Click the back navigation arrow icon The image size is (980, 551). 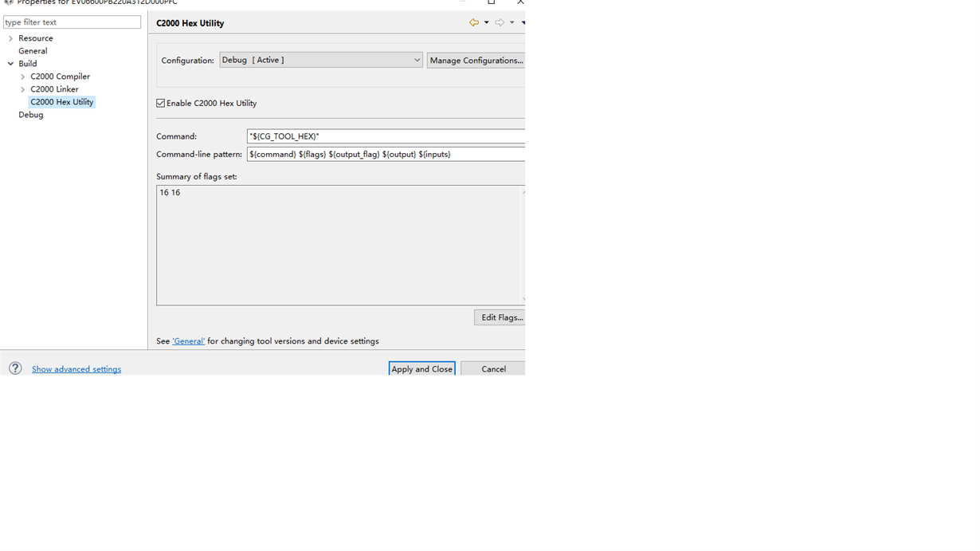click(474, 22)
